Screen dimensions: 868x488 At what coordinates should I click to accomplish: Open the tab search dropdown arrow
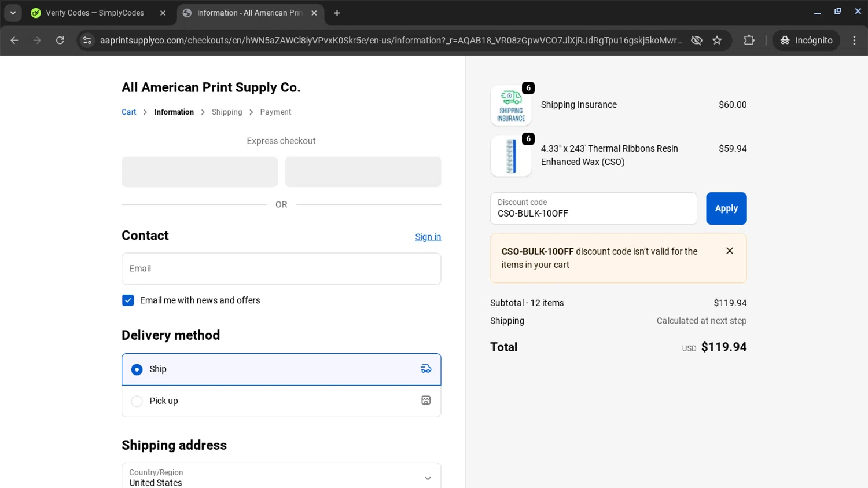13,13
